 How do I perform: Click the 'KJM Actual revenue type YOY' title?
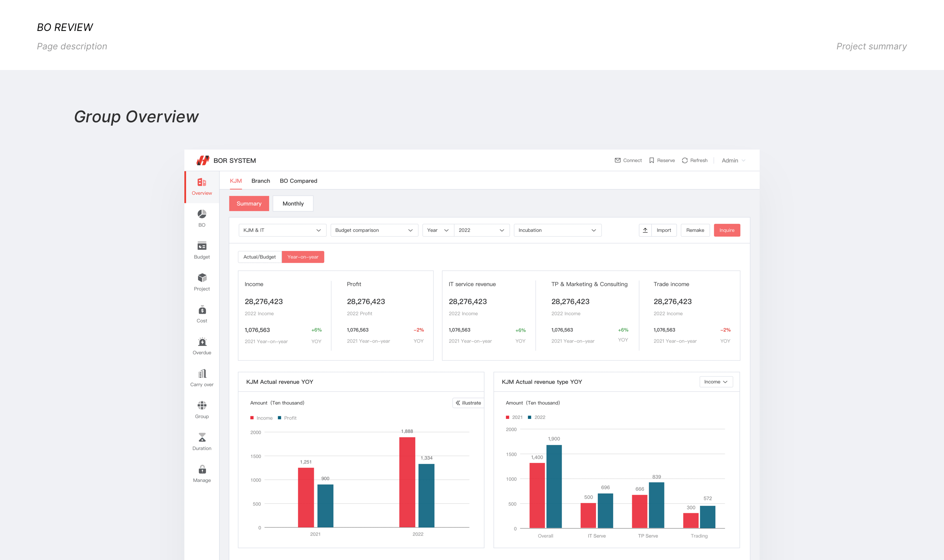[x=542, y=382]
